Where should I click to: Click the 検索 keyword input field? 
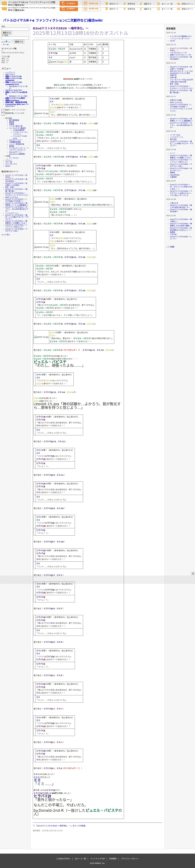coord(15,29)
